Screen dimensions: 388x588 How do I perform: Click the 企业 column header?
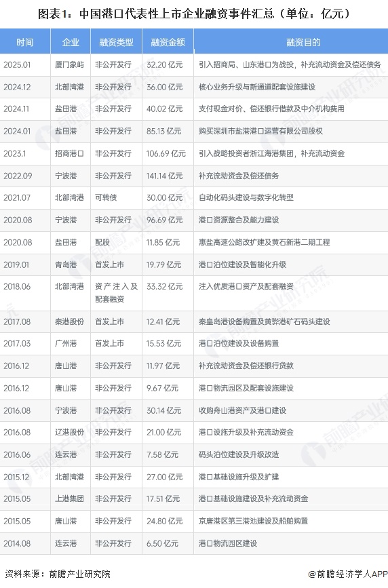[x=70, y=41]
